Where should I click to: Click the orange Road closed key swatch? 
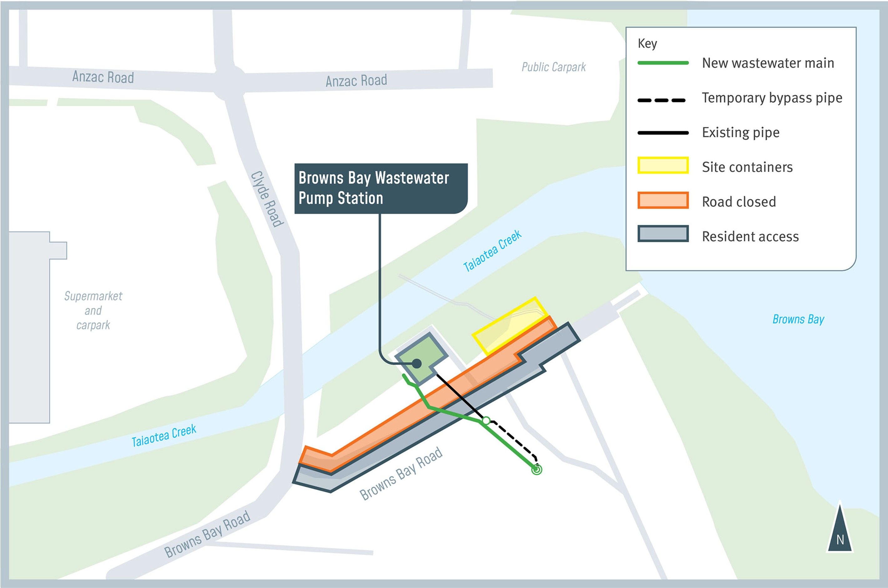pos(663,200)
